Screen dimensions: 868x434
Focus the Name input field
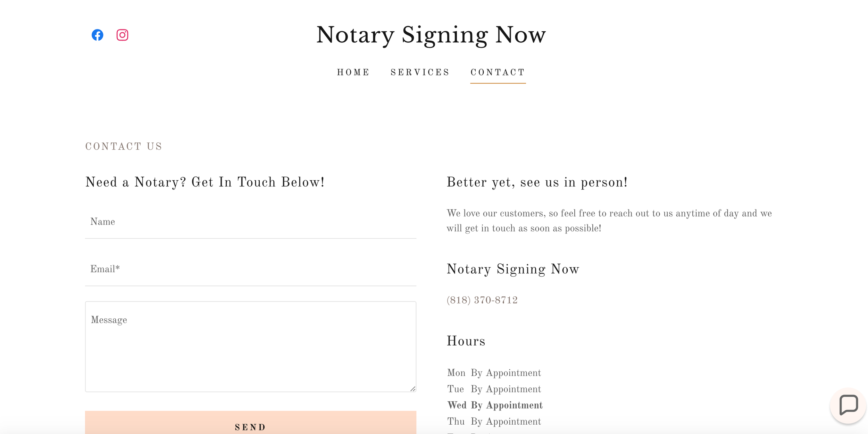251,222
